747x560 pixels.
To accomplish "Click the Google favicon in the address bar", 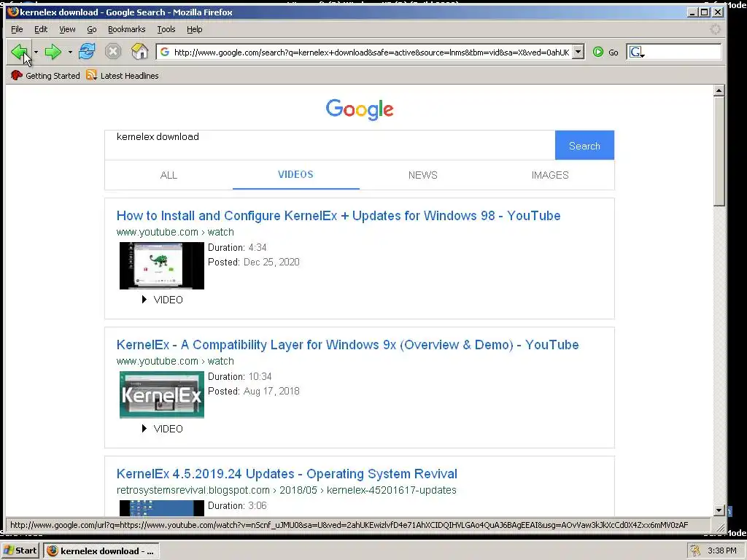I will click(x=165, y=52).
